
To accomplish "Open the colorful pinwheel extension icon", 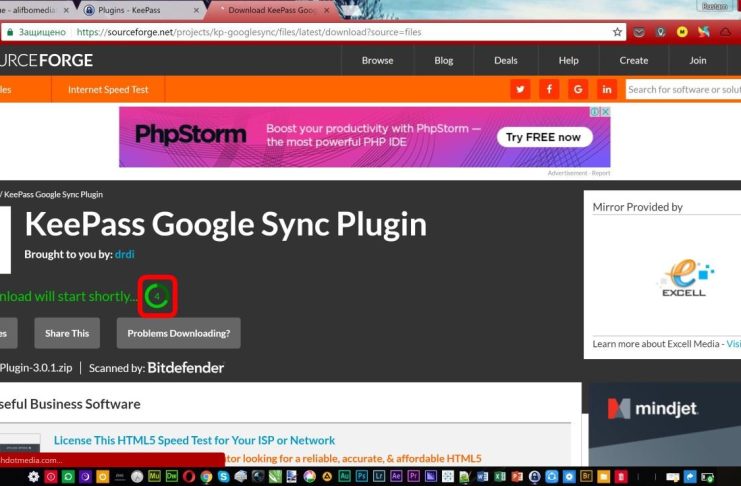I will click(704, 32).
